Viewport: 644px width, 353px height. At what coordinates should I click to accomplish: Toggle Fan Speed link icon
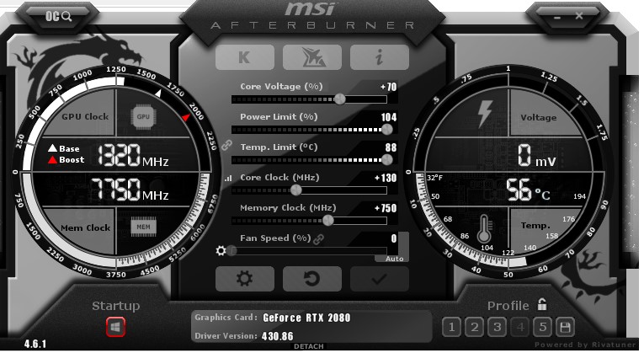coord(319,239)
